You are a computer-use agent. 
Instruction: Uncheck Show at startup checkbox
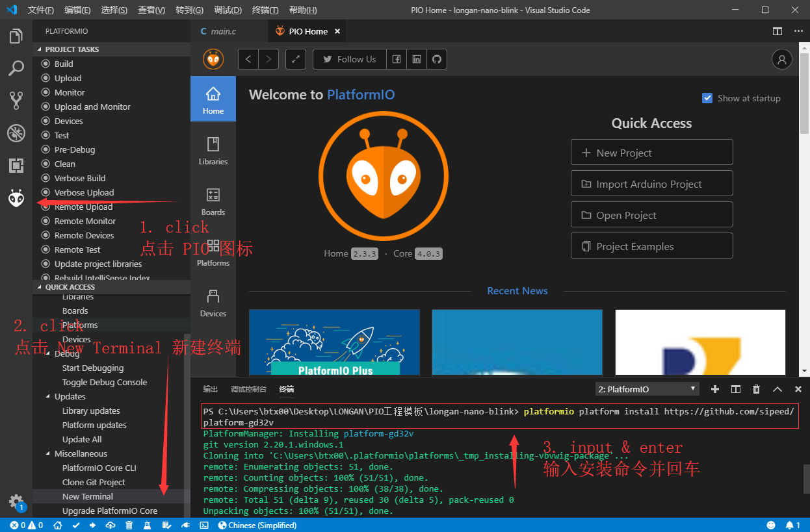[x=707, y=98]
